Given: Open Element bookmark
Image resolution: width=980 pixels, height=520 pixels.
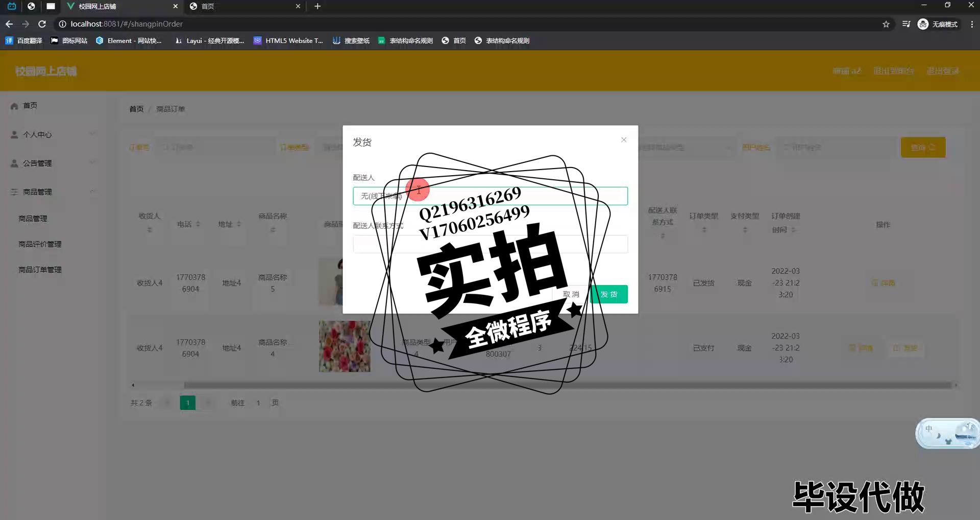Looking at the screenshot, I should point(129,40).
